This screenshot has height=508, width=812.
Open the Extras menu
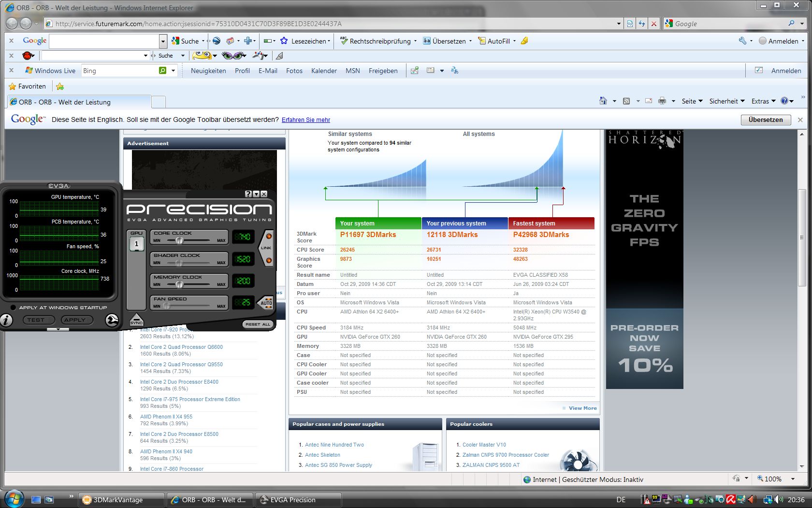[x=763, y=101]
